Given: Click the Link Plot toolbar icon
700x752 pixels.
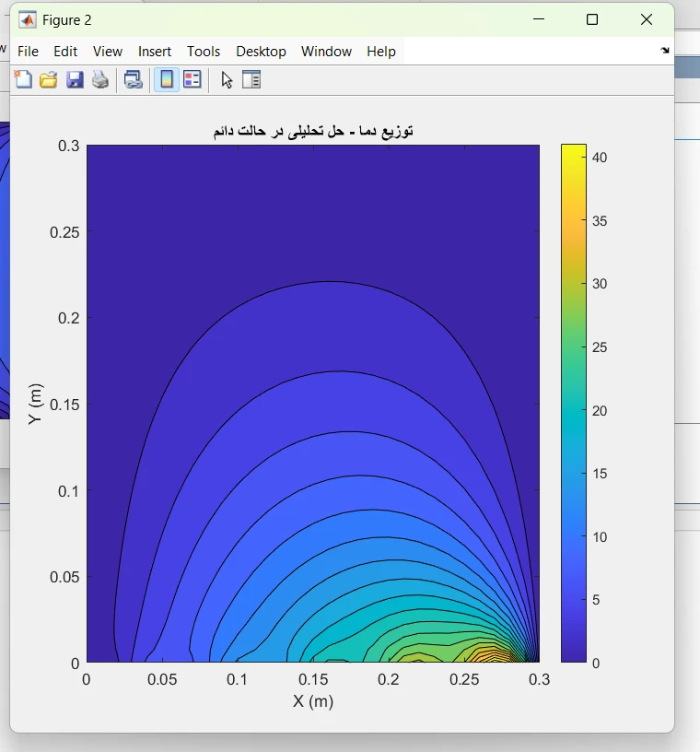Looking at the screenshot, I should click(134, 80).
